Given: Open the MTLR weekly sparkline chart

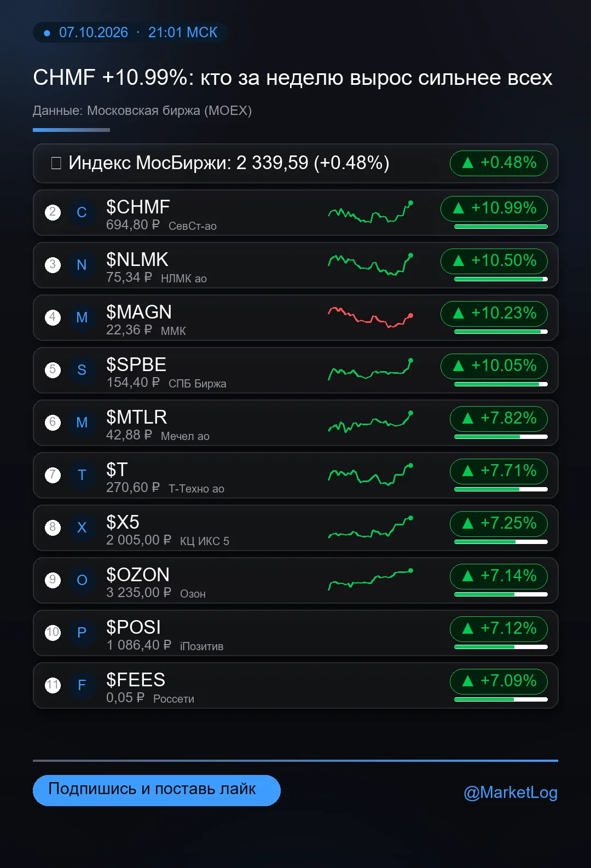Looking at the screenshot, I should pyautogui.click(x=370, y=422).
